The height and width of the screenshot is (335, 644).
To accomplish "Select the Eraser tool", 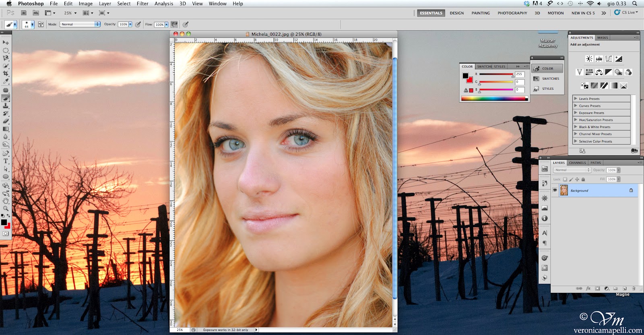I will coord(6,121).
